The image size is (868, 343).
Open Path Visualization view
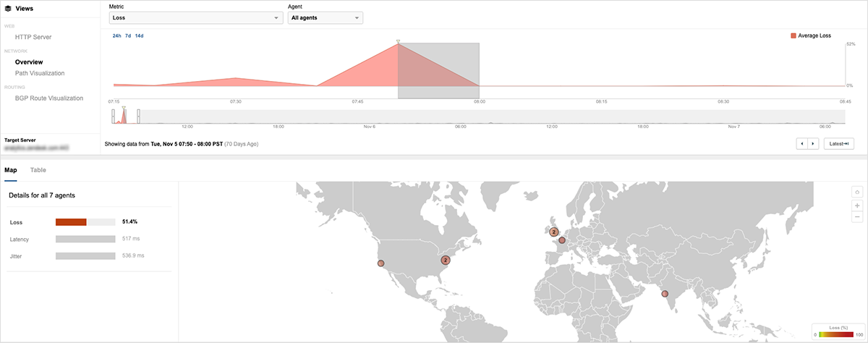40,73
